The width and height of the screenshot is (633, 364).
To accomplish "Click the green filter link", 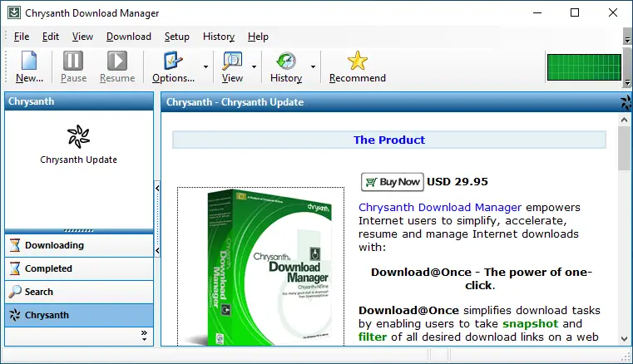I will [372, 337].
